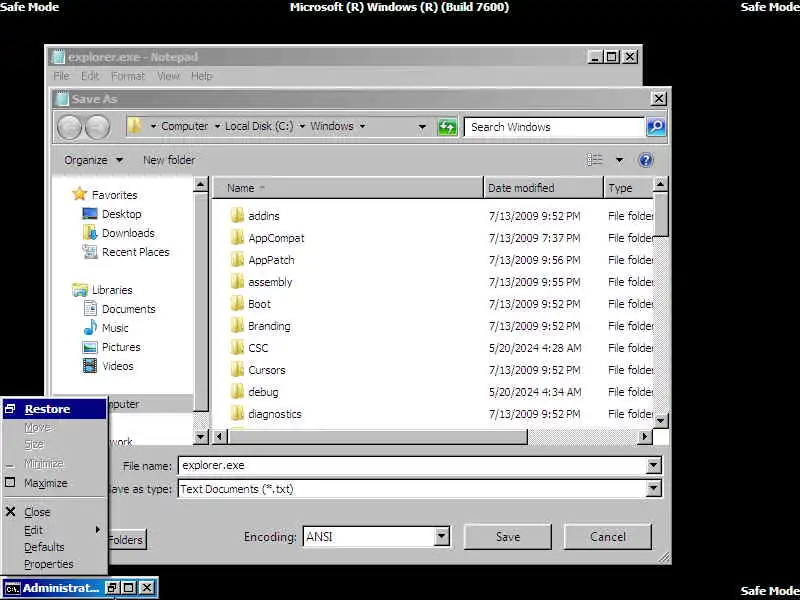
Task: Open the view options dropdown arrow
Action: pos(619,160)
